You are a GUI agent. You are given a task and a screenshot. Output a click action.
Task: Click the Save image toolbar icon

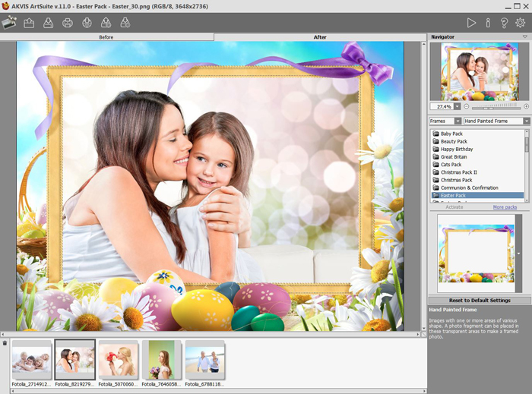[48, 23]
